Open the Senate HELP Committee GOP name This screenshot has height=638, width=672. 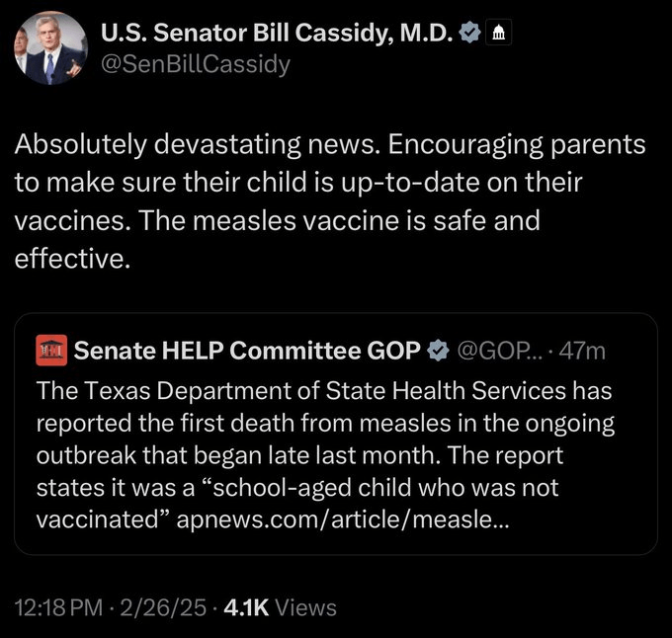247,350
